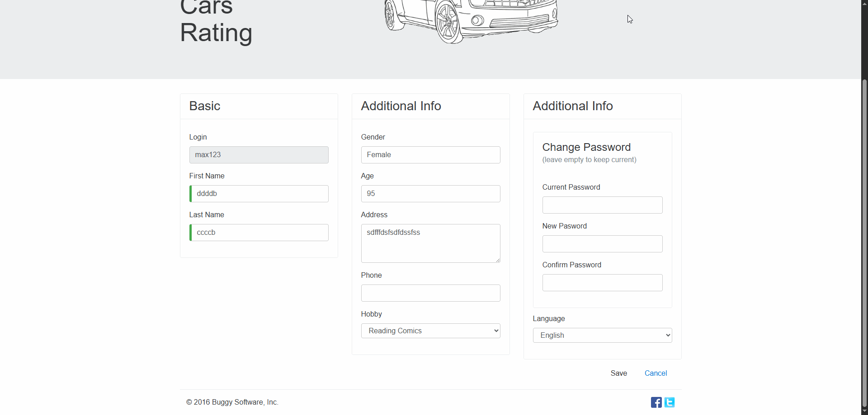Click the Twitter icon in footer
This screenshot has height=415, width=868.
click(x=670, y=402)
